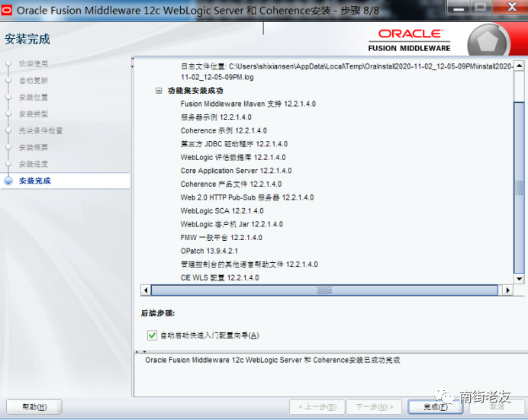Click the disabled 下一步(N) button
The height and width of the screenshot is (420, 528).
coord(375,407)
